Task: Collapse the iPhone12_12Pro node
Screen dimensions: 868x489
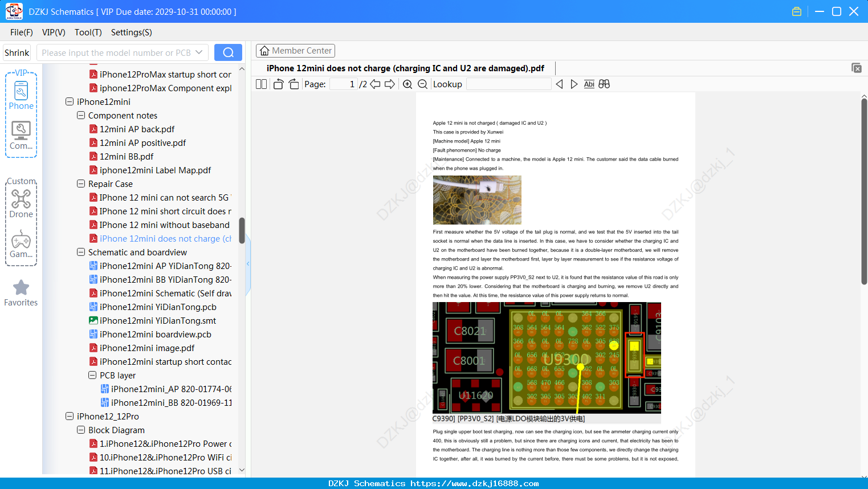Action: coord(70,417)
